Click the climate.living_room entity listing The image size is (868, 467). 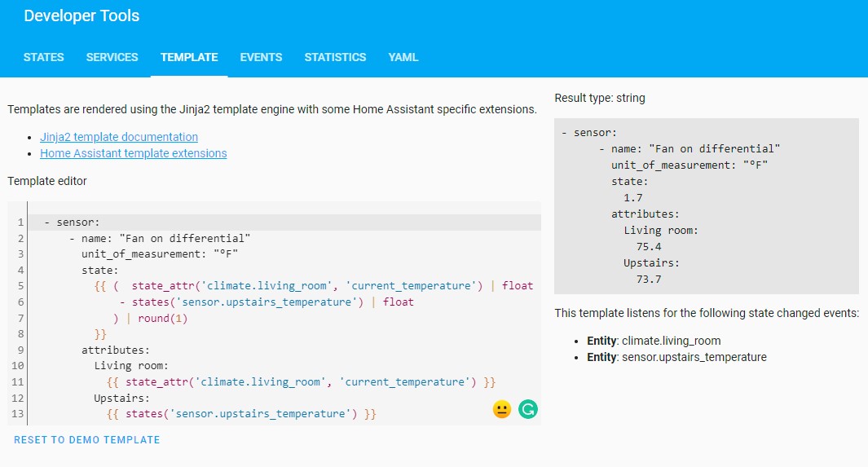(x=654, y=341)
